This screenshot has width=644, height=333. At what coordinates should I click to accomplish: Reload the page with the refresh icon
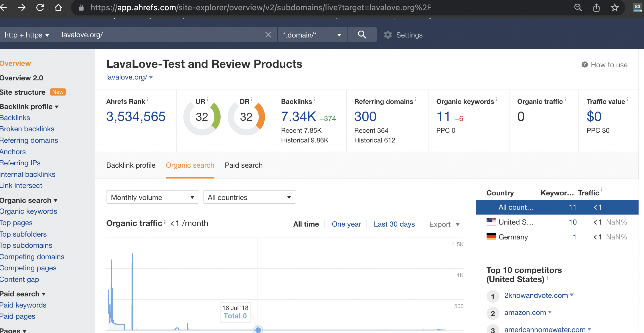[40, 7]
